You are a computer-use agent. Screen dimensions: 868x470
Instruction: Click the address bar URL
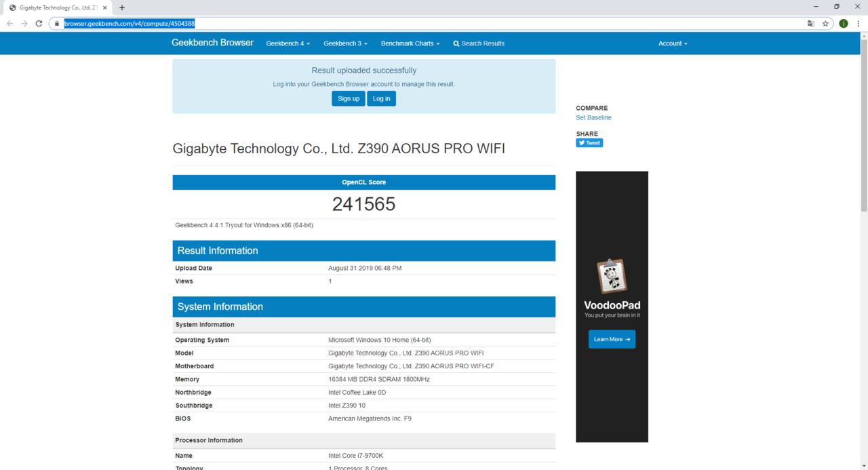point(130,23)
